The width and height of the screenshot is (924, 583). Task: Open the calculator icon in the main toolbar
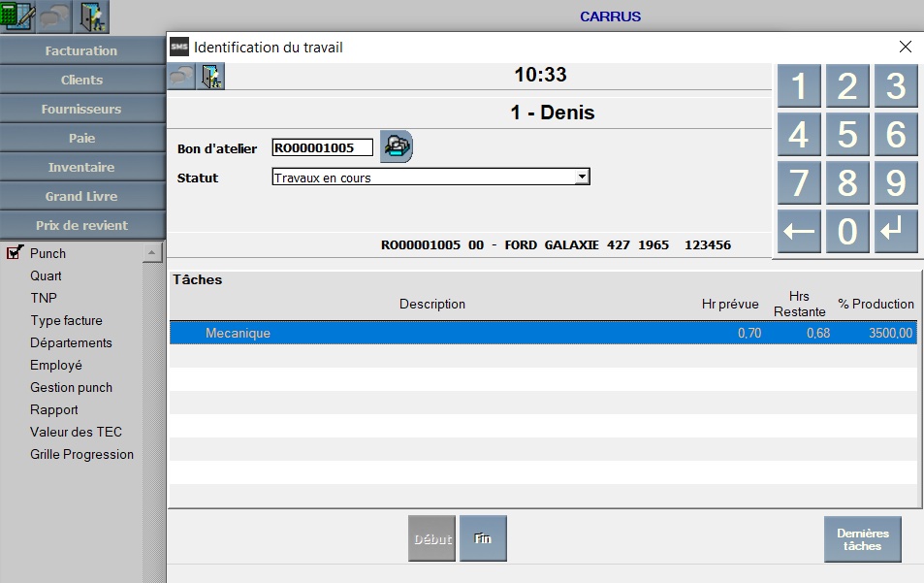[17, 16]
